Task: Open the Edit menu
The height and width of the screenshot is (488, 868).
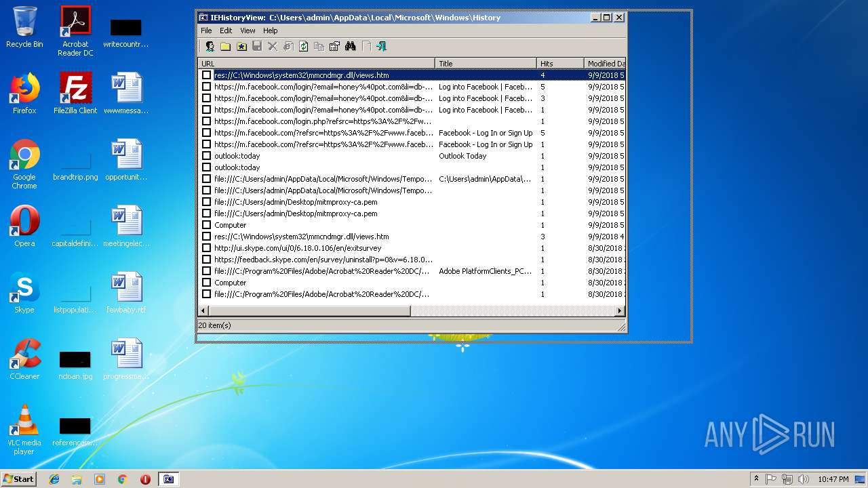Action: coord(226,30)
